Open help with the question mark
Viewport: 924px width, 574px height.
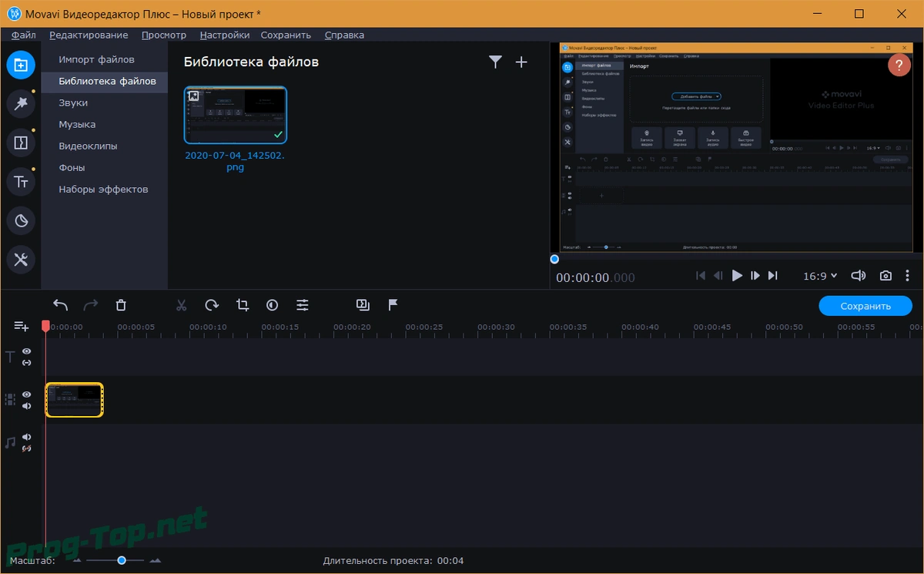899,65
